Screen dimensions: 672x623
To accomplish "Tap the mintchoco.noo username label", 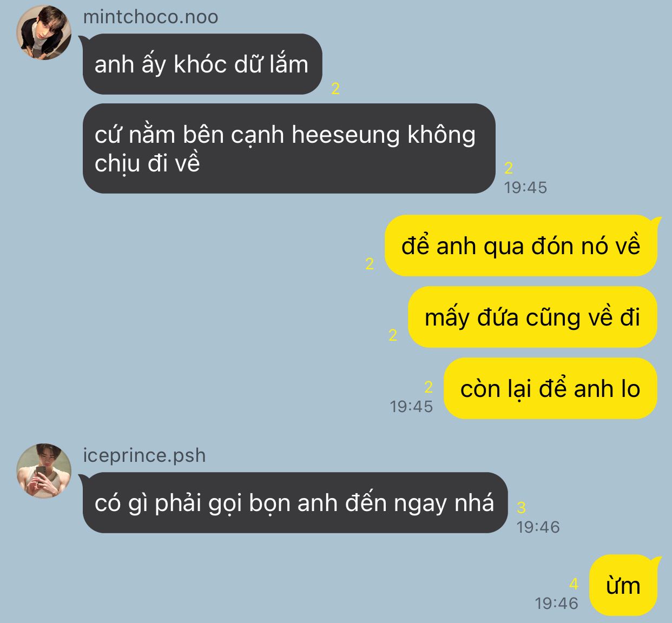I will tap(150, 17).
